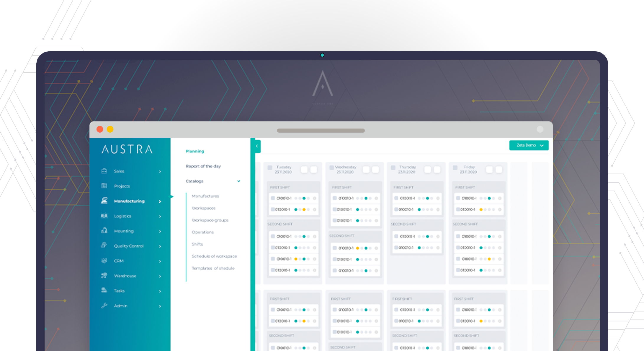
Task: Click the Sales sidebar icon
Action: click(x=104, y=171)
